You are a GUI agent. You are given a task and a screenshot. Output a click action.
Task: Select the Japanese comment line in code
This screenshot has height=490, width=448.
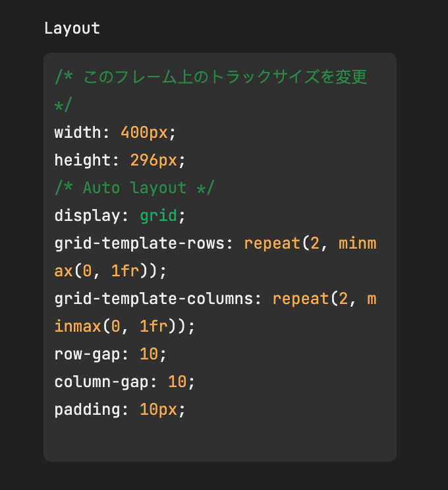pos(211,77)
